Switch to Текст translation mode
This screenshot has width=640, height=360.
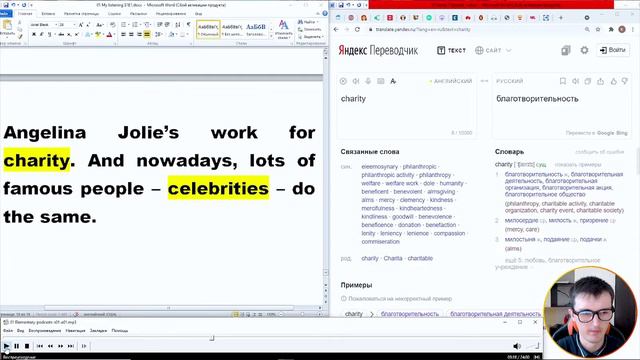pos(451,50)
